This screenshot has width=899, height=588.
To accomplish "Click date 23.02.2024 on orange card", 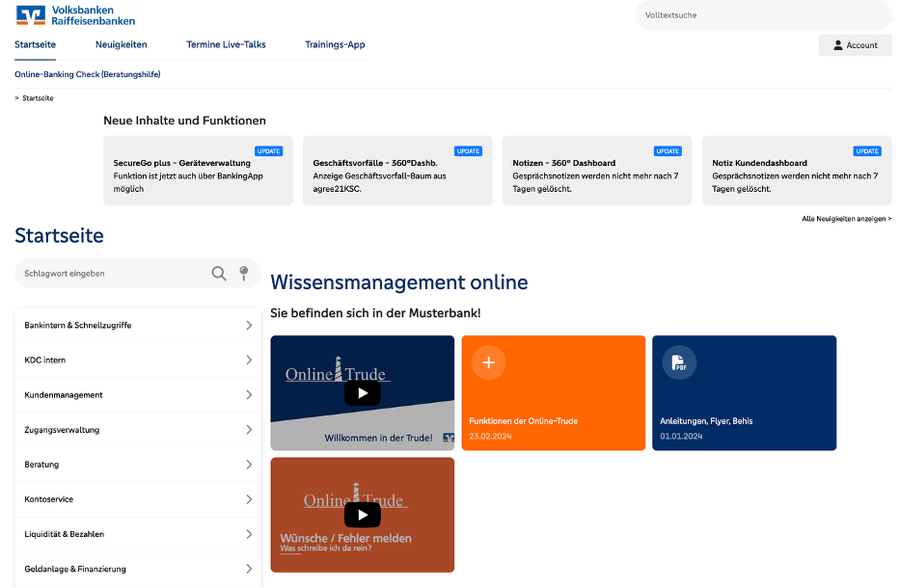I will (490, 436).
